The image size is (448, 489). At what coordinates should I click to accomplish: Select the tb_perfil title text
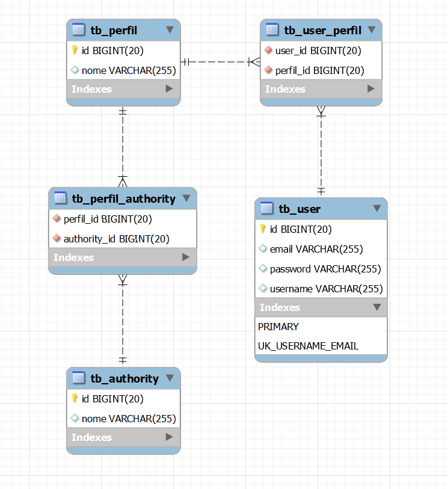(114, 31)
